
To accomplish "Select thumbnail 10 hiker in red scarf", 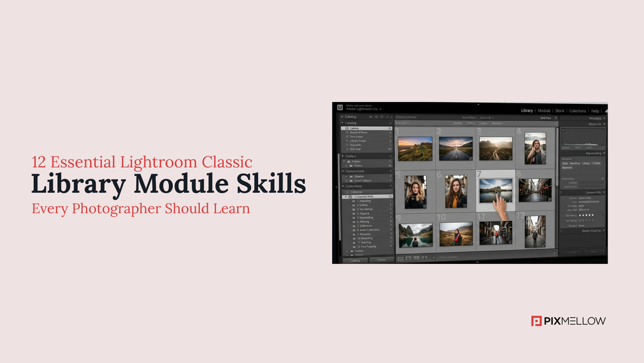I will pyautogui.click(x=456, y=234).
